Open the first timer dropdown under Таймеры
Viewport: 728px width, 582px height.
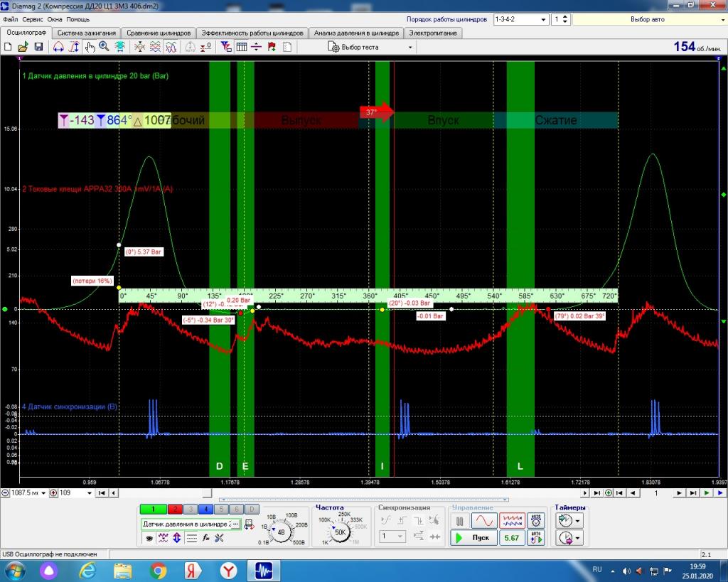pyautogui.click(x=577, y=521)
